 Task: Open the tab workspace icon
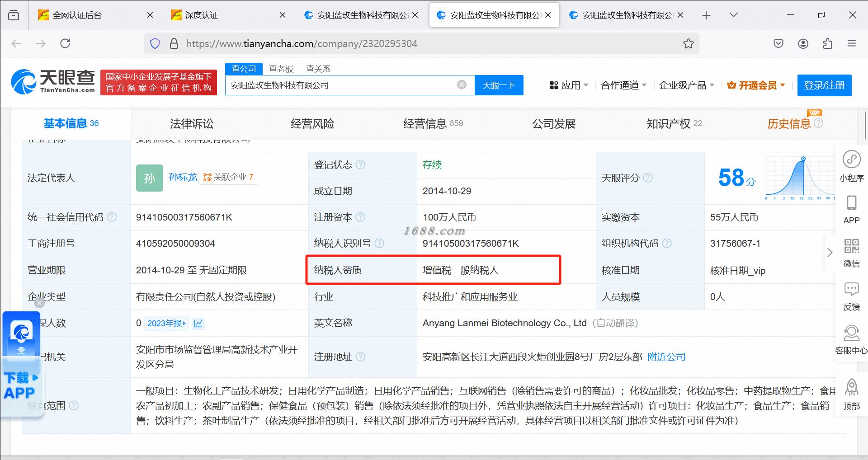(14, 15)
